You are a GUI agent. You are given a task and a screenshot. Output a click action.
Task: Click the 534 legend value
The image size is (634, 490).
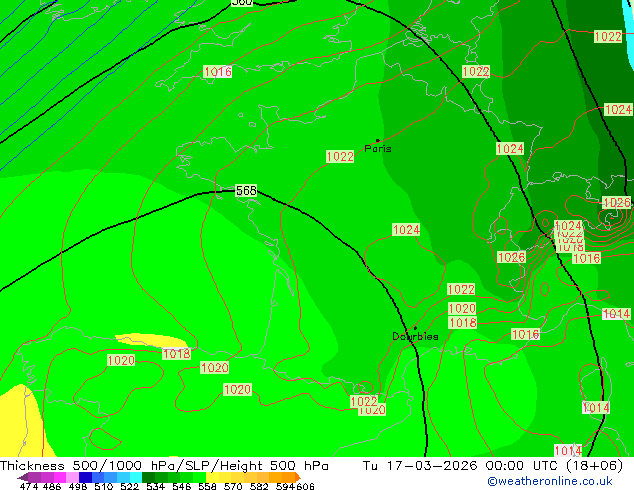[155, 486]
